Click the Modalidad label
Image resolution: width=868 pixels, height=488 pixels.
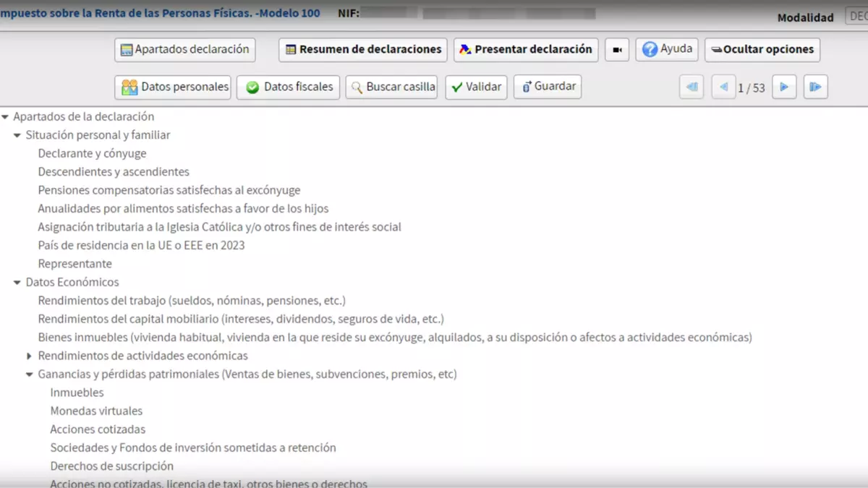pyautogui.click(x=805, y=17)
